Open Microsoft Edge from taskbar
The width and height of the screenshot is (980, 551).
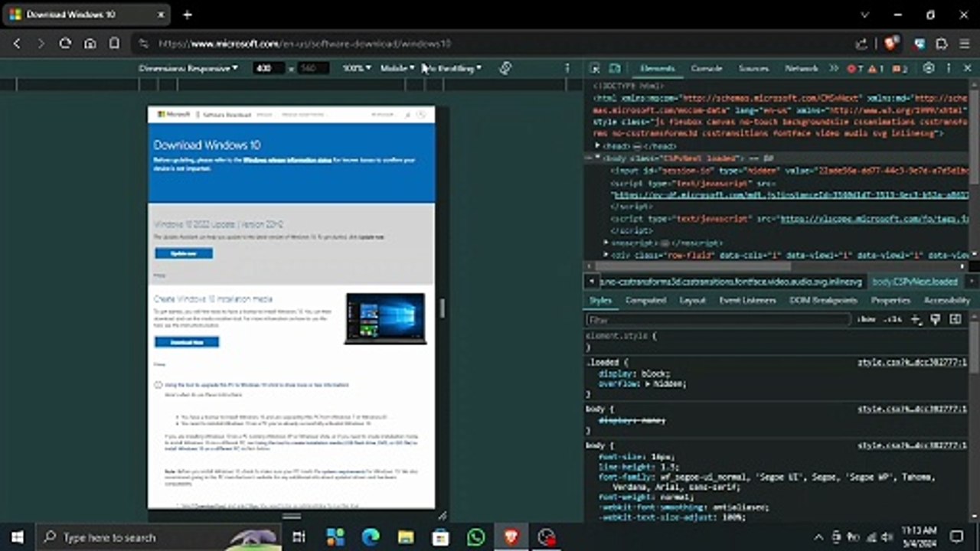tap(370, 537)
